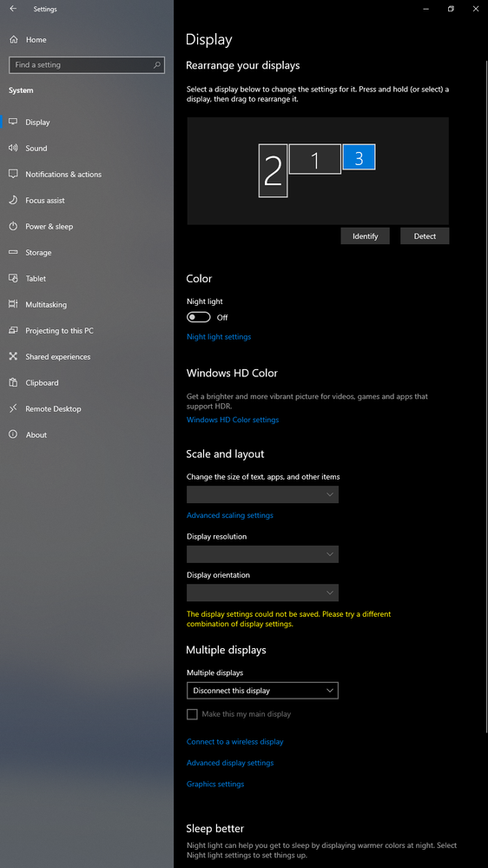This screenshot has height=868, width=488.
Task: Click the Tablet icon
Action: (x=14, y=278)
